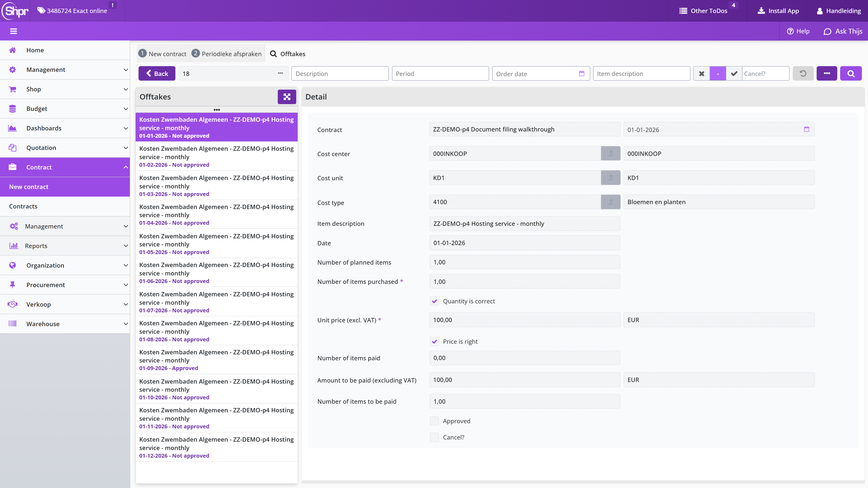Image resolution: width=868 pixels, height=488 pixels.
Task: Click the Shpr logo
Action: 15,11
